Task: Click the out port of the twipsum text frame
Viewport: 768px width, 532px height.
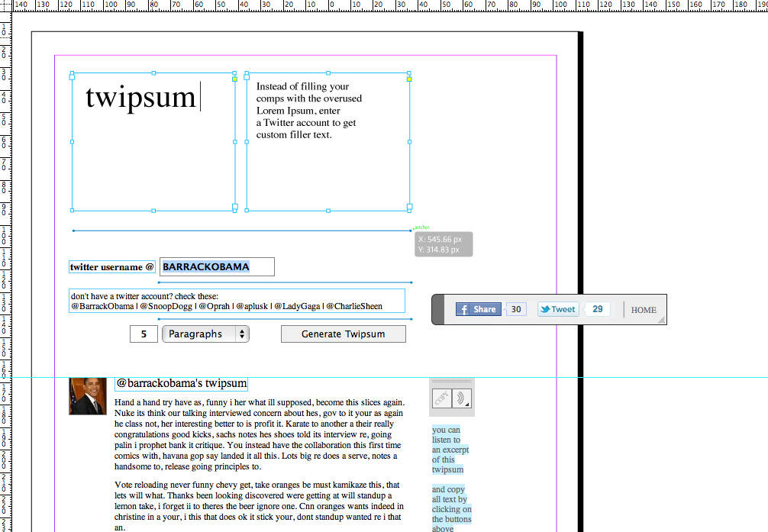Action: point(235,207)
